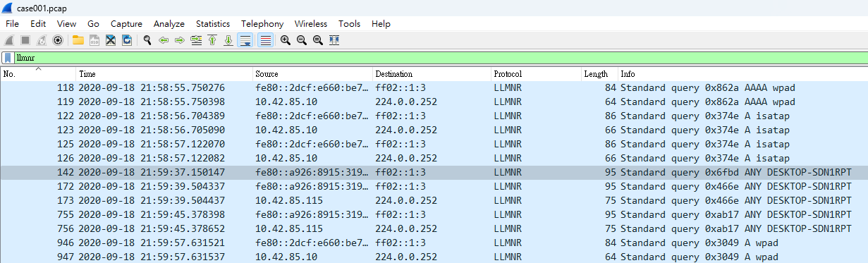Click the Zoom out icon
868x263 pixels.
tap(302, 40)
